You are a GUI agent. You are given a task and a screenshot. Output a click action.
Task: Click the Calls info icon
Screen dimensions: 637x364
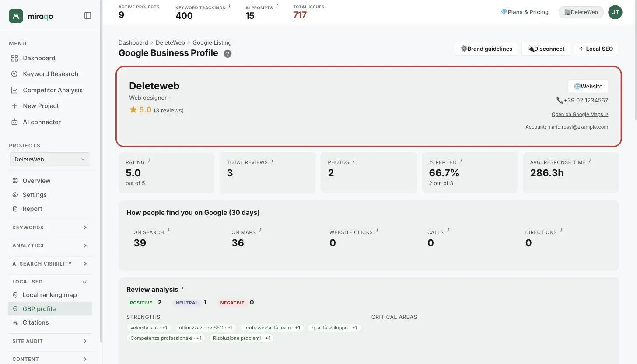click(448, 230)
